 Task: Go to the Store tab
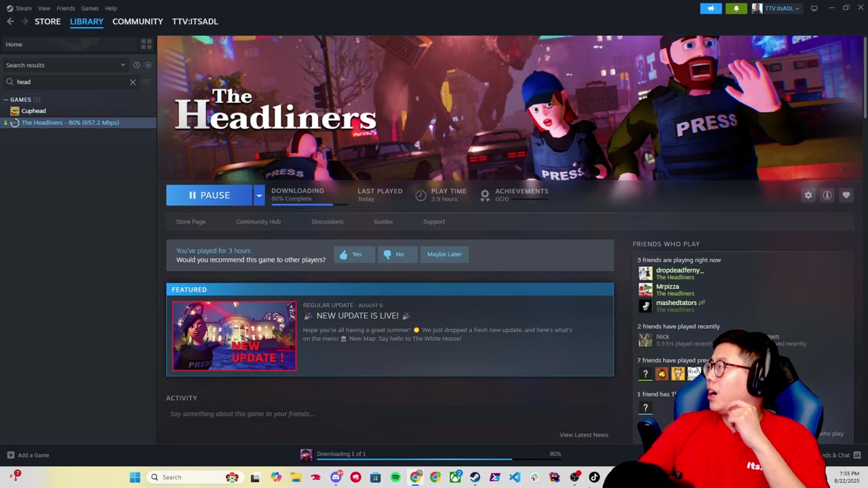tap(47, 22)
